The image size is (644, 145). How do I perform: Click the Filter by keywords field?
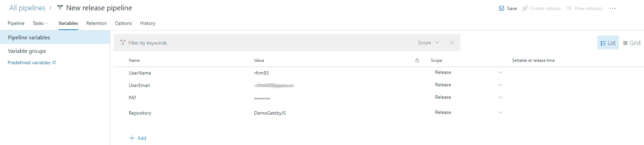click(x=268, y=43)
